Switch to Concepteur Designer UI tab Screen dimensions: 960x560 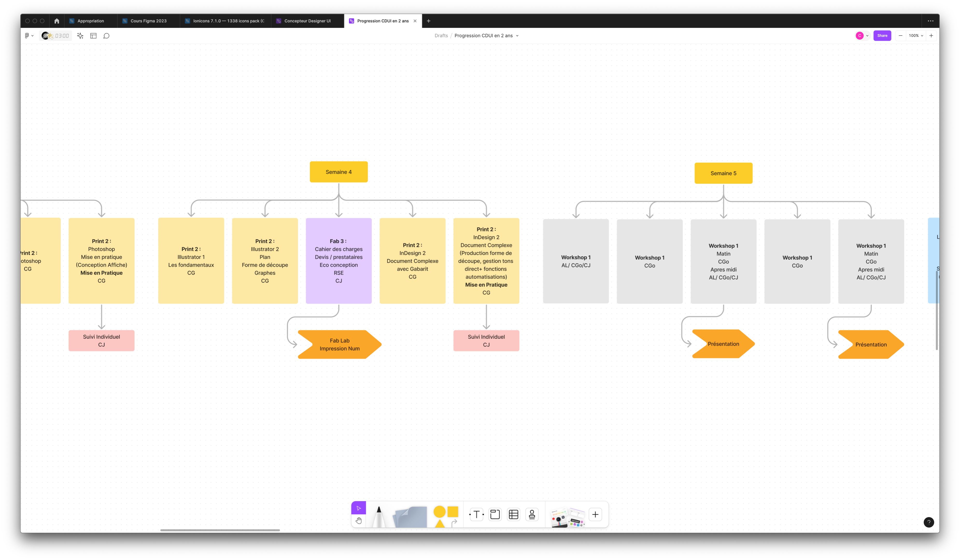(x=307, y=21)
